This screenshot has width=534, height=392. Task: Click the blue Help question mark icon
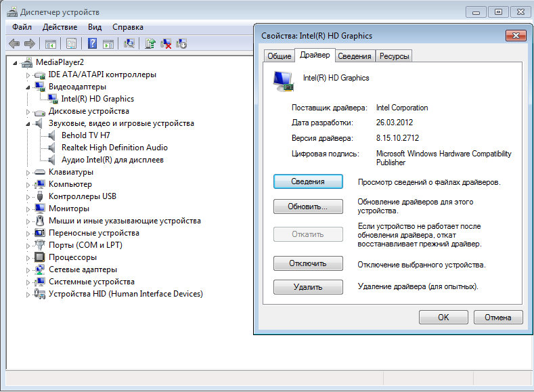tap(92, 43)
